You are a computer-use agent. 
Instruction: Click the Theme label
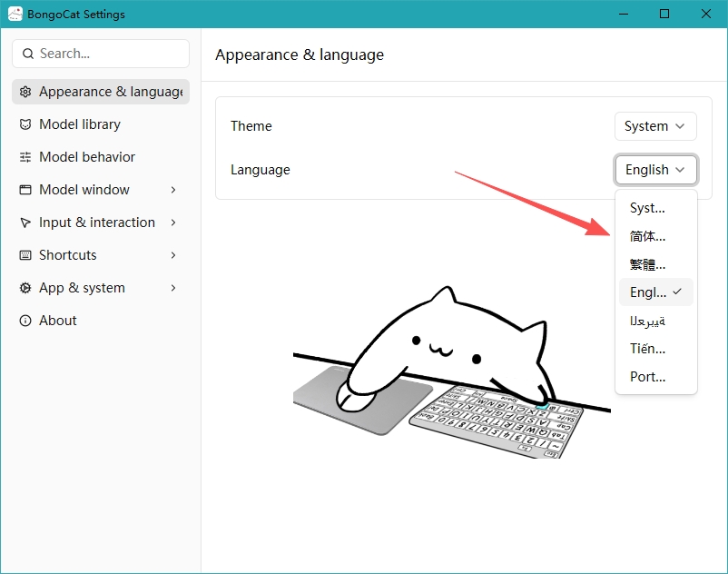coord(251,126)
